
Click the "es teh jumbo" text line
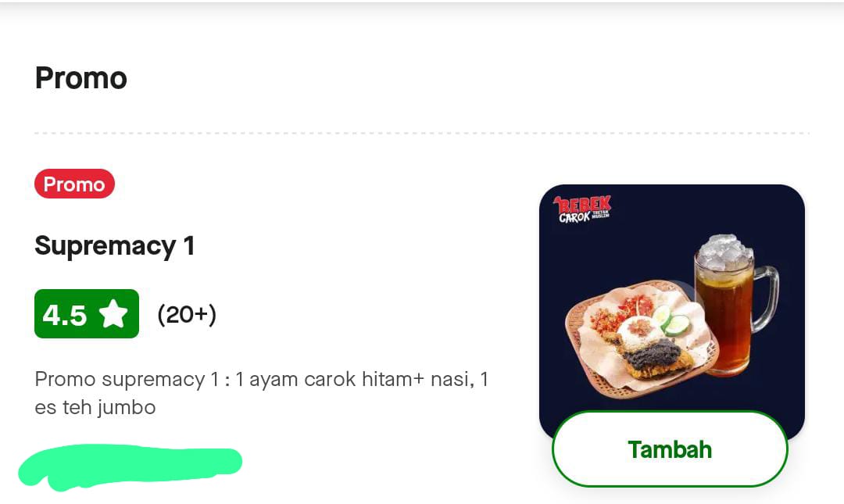[95, 408]
